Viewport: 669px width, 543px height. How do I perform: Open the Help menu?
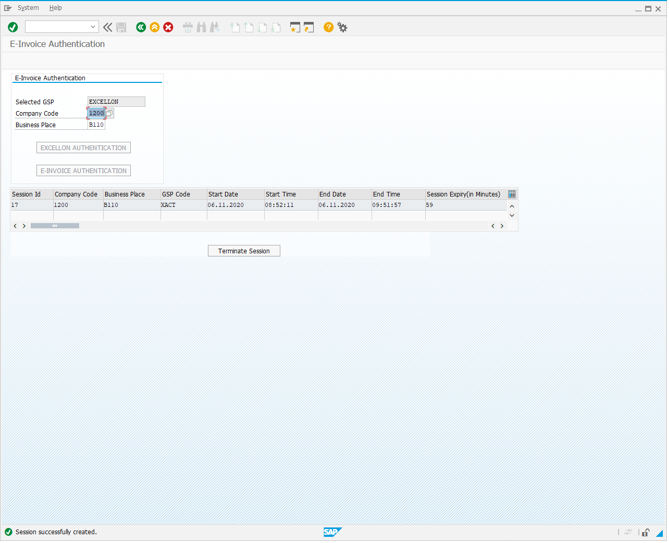coord(55,8)
